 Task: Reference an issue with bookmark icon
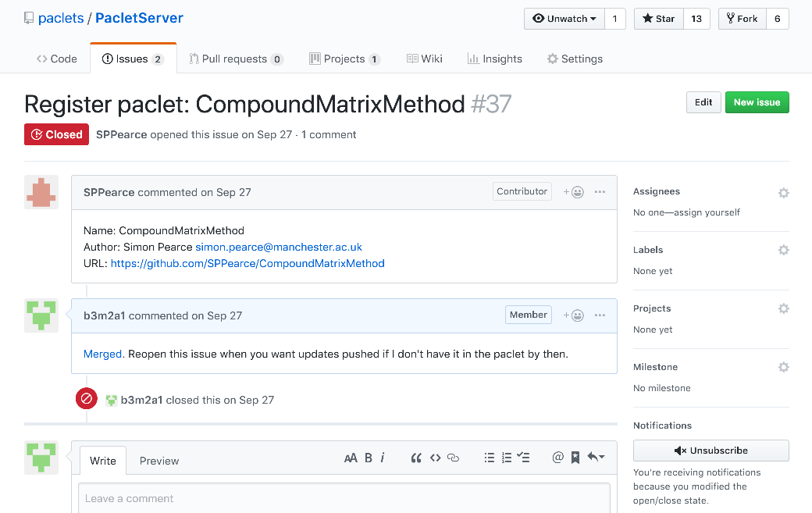pyautogui.click(x=575, y=458)
